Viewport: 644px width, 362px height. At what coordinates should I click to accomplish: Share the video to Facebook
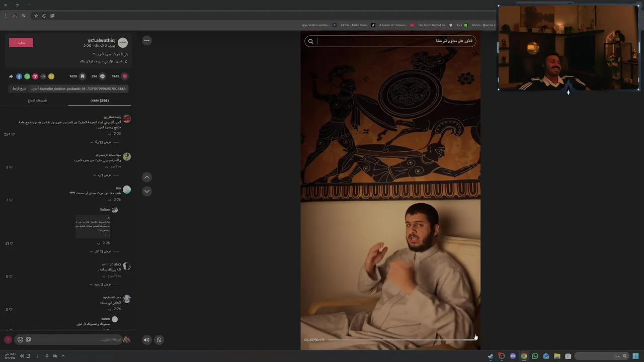point(19,76)
